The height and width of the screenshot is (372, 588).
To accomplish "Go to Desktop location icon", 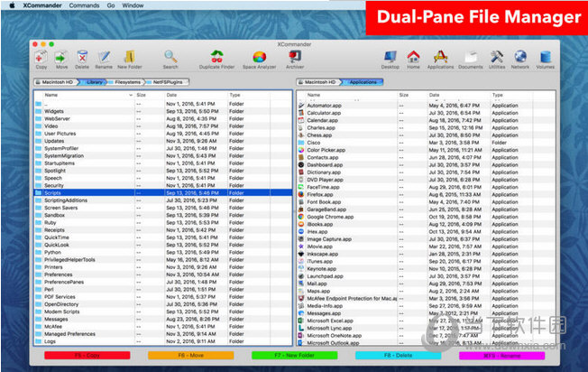I will coord(390,60).
